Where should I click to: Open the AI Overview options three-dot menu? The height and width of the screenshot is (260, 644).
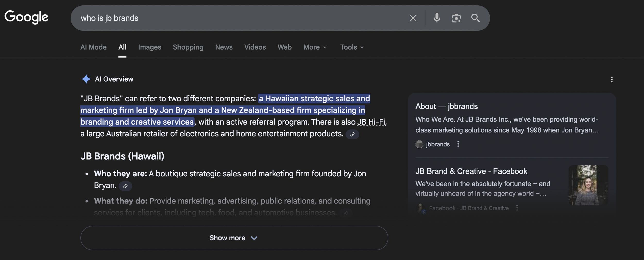[x=612, y=79]
